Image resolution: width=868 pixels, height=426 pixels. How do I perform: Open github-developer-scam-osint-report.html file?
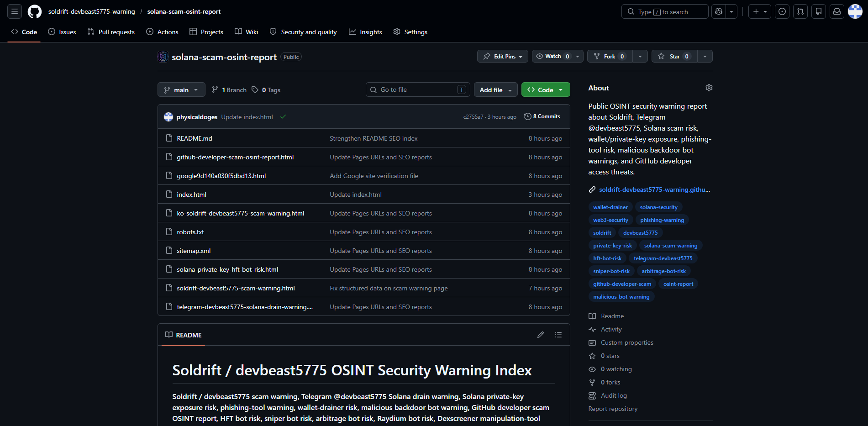[235, 157]
